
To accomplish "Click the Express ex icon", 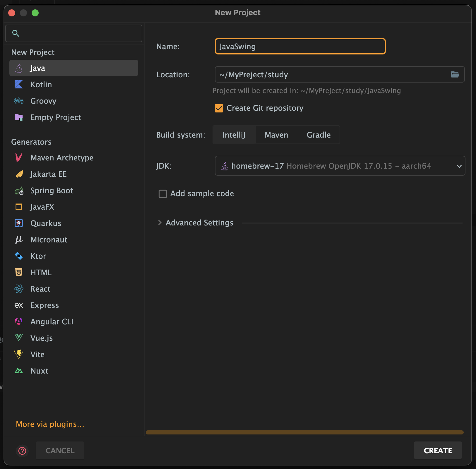I will pyautogui.click(x=19, y=305).
